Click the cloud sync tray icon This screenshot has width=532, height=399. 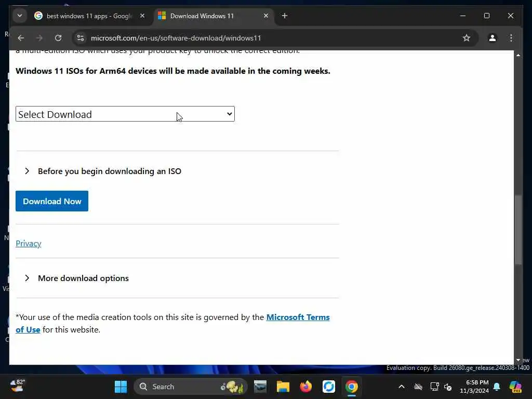point(418,387)
